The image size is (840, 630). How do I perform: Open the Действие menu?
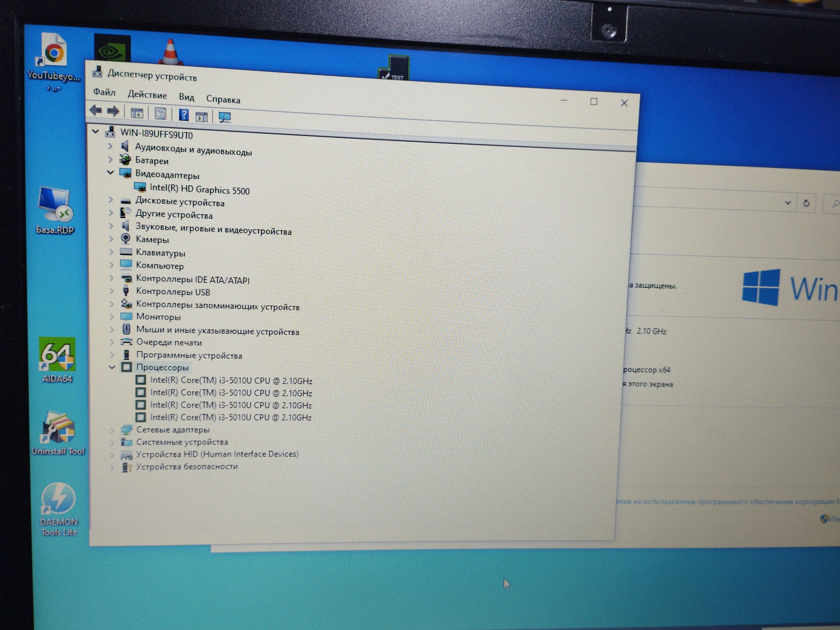pyautogui.click(x=147, y=95)
